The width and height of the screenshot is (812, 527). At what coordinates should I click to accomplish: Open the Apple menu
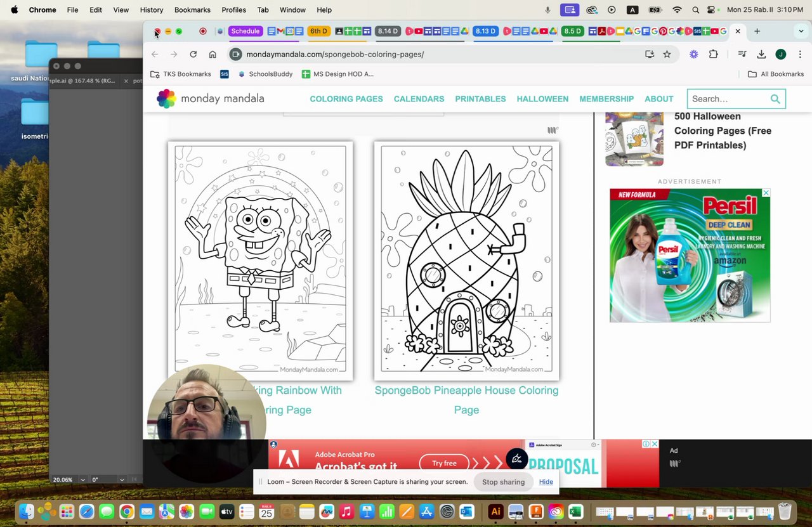(x=14, y=10)
